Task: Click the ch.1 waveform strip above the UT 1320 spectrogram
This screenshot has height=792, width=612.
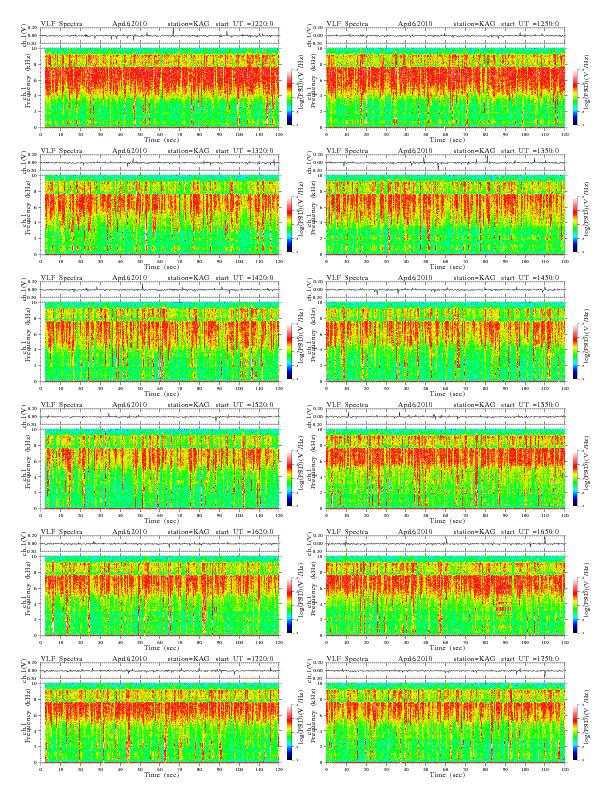Action: coord(160,163)
